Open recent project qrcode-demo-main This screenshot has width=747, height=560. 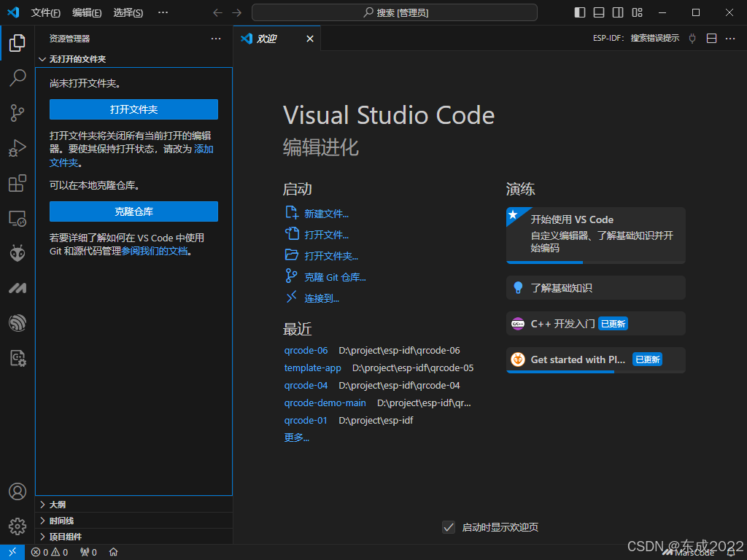[x=325, y=402]
